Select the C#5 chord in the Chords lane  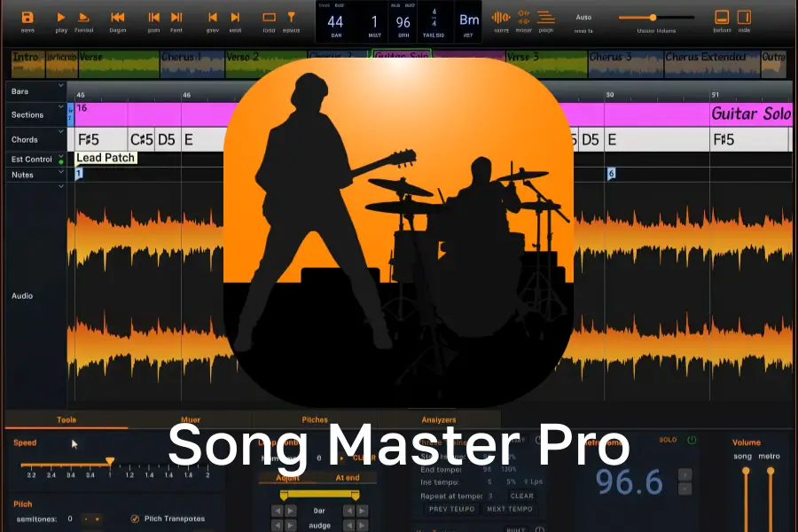142,139
